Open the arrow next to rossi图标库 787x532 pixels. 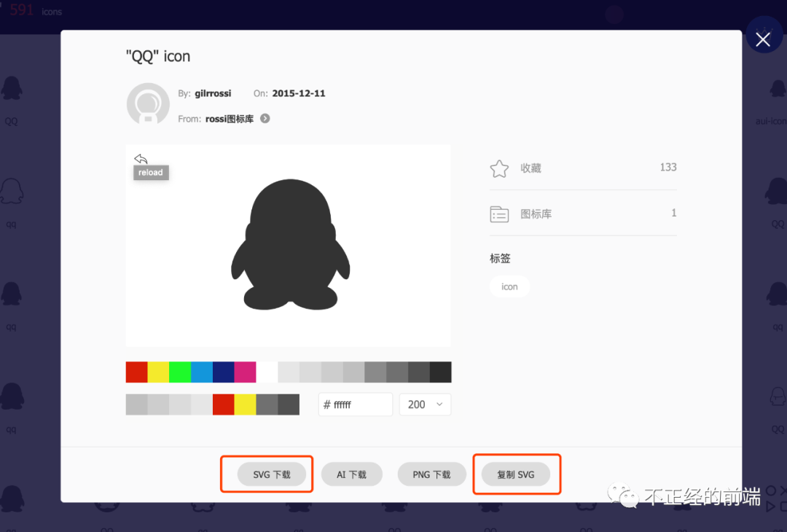(x=265, y=119)
